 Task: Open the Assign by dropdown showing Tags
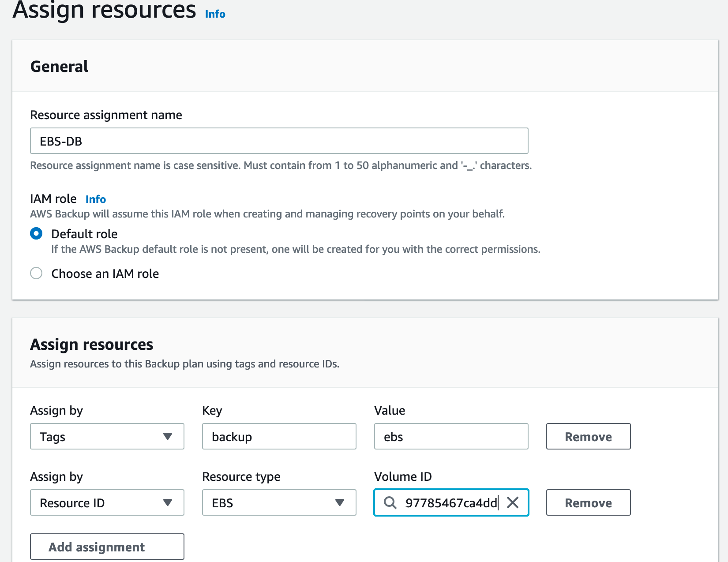coord(107,437)
